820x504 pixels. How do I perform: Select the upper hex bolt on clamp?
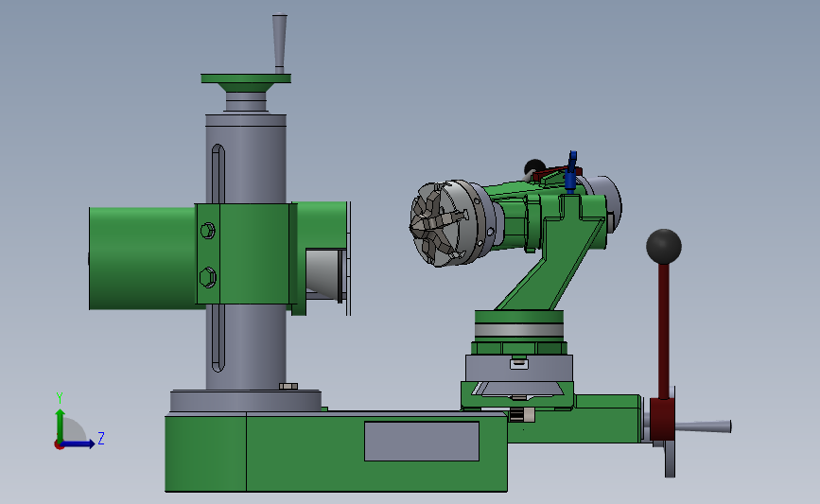point(208,231)
